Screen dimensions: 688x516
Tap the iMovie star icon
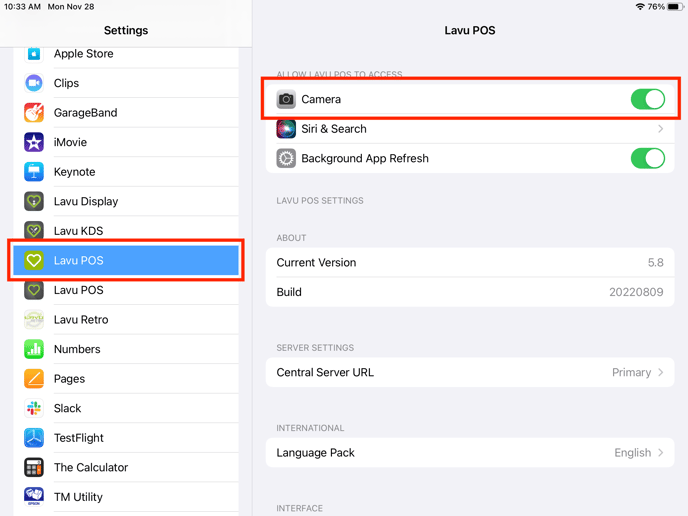(x=34, y=142)
